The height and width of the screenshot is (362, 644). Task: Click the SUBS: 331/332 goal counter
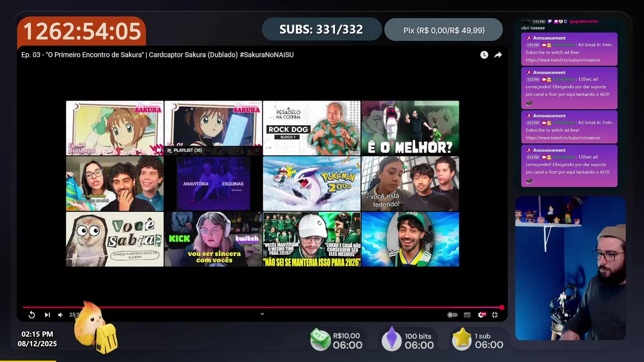pos(321,29)
